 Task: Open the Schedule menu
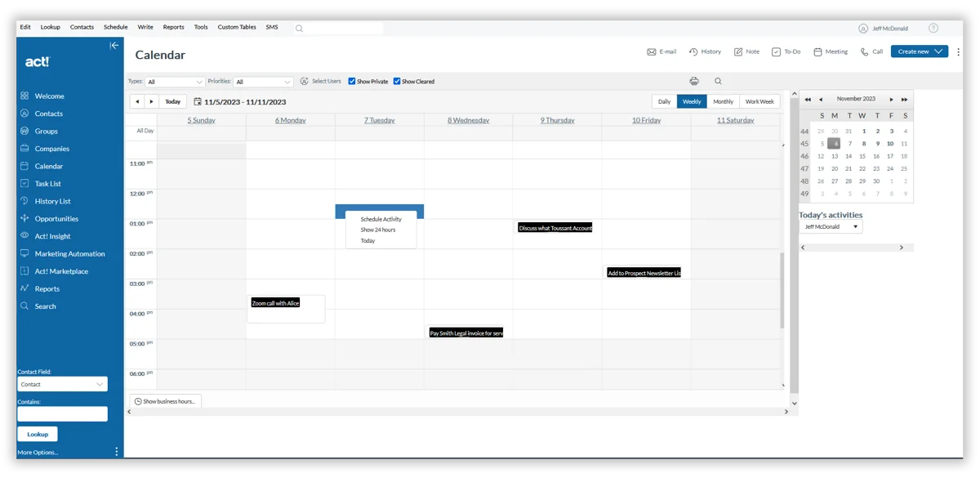point(115,27)
